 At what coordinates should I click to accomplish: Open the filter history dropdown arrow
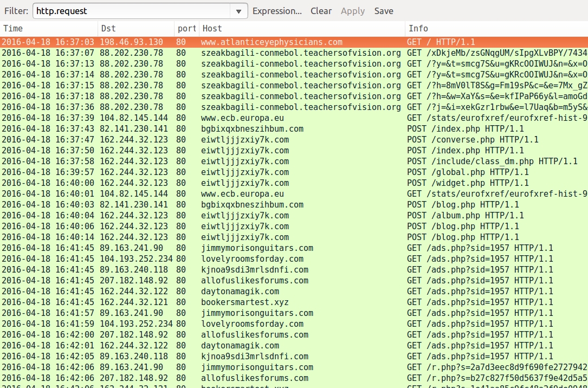pyautogui.click(x=238, y=11)
